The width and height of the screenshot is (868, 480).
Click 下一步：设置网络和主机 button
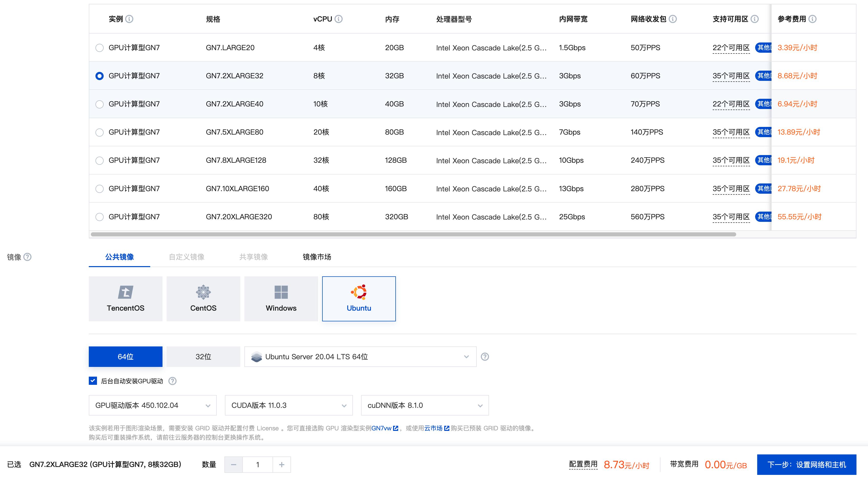click(x=806, y=465)
